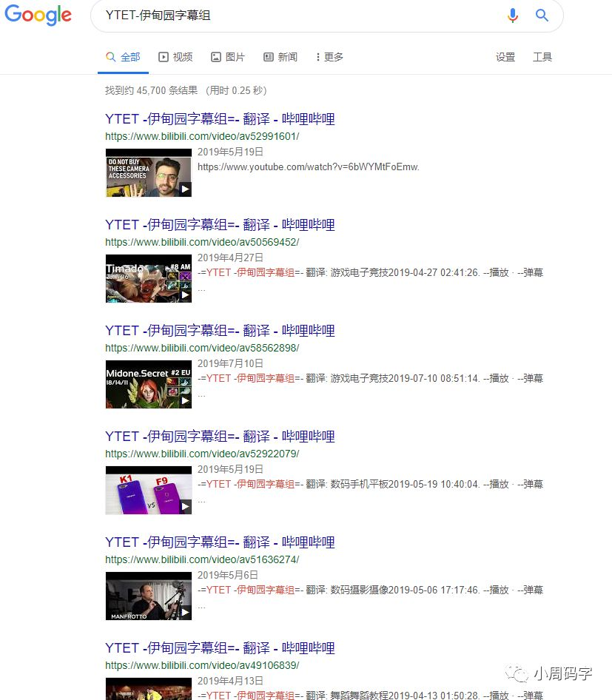Image resolution: width=612 pixels, height=700 pixels.
Task: Open the MANFROTTO video thumbnail
Action: tap(149, 596)
